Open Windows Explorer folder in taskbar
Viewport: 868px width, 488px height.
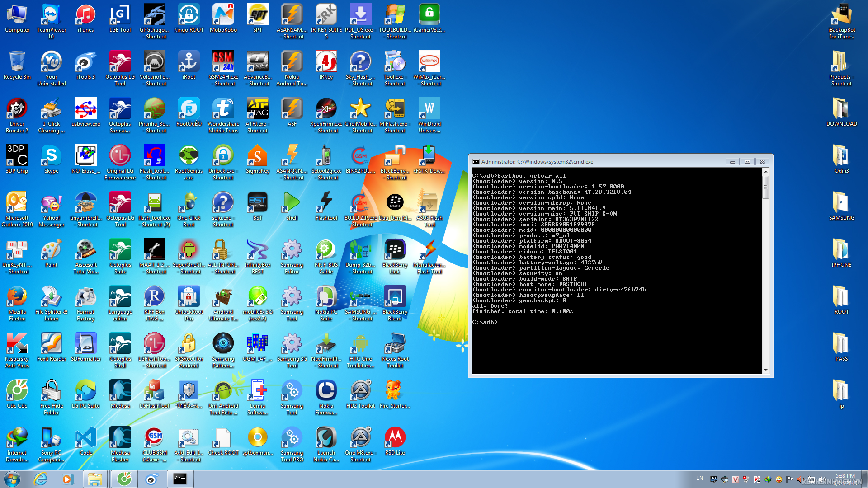(95, 479)
